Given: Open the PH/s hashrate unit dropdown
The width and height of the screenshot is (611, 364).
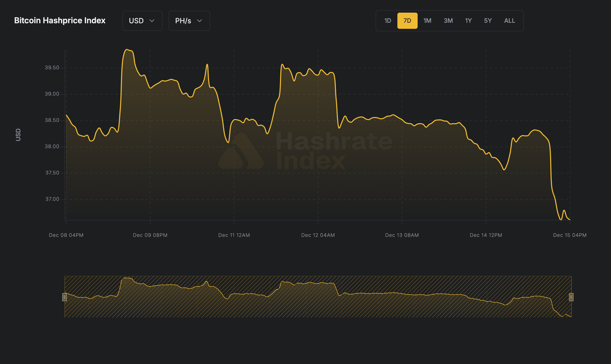Looking at the screenshot, I should tap(189, 21).
